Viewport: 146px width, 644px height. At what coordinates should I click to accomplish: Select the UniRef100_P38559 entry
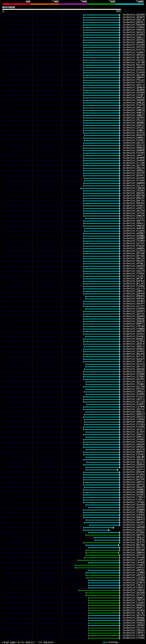[133, 309]
